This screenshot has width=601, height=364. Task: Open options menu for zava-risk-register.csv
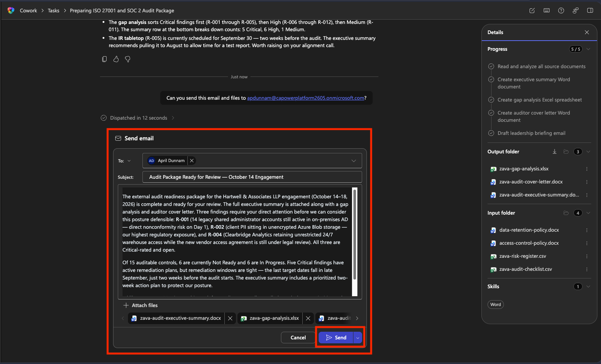click(x=587, y=256)
